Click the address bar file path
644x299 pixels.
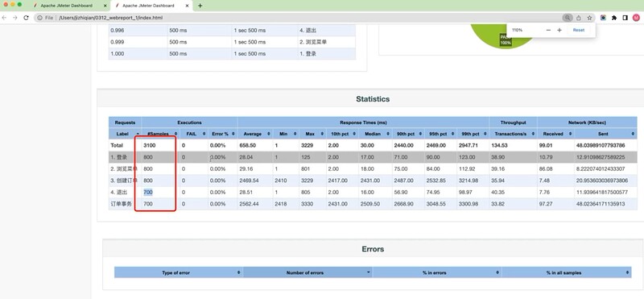pos(110,18)
